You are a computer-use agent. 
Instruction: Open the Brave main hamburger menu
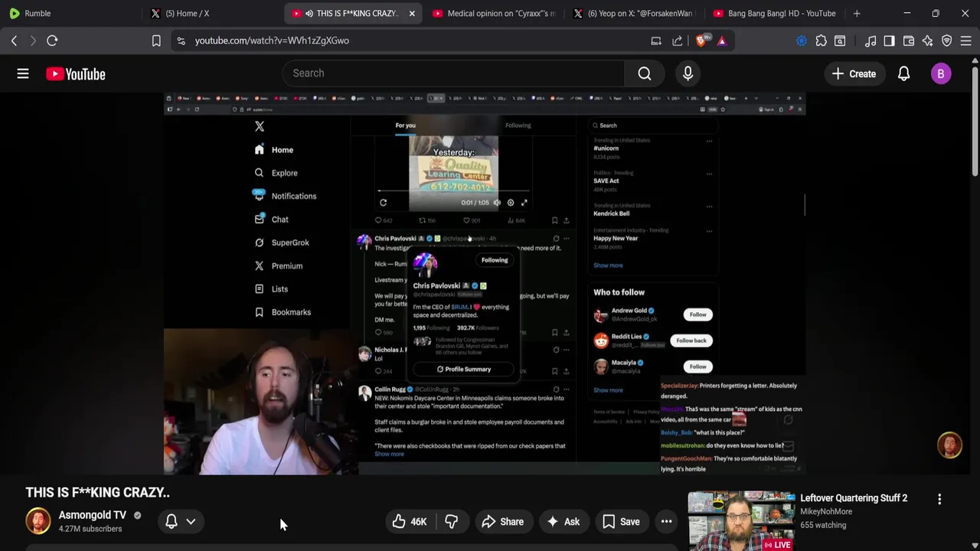coord(965,41)
